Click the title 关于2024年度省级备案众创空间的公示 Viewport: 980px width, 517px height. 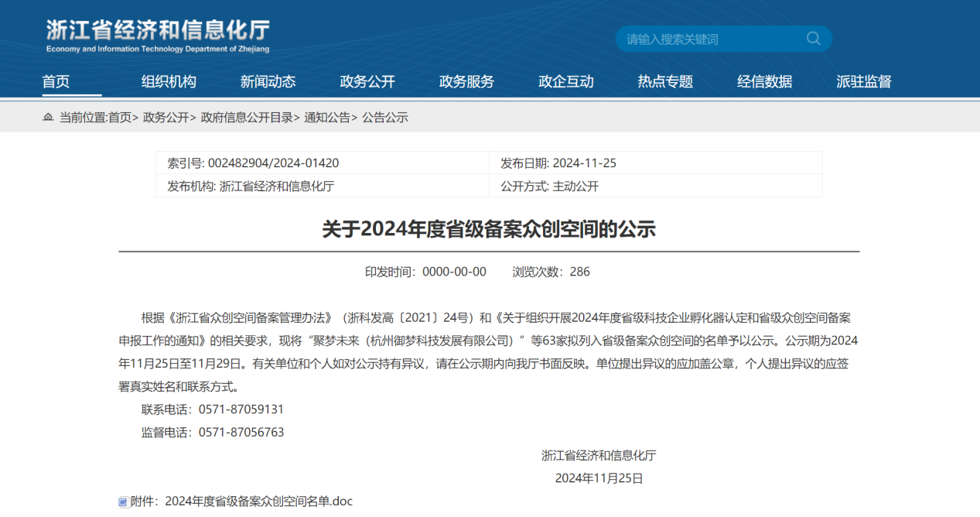tap(489, 229)
